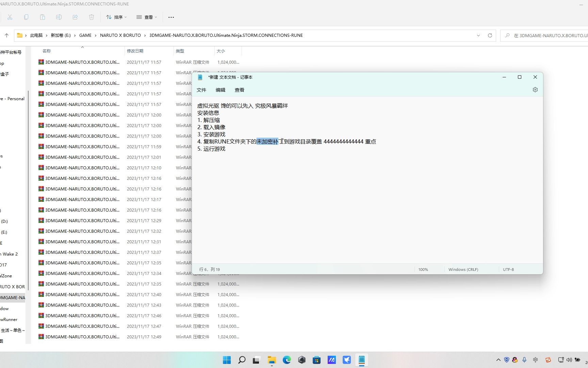Refresh the Explorer folder view
Image resolution: width=588 pixels, height=368 pixels.
pyautogui.click(x=490, y=35)
